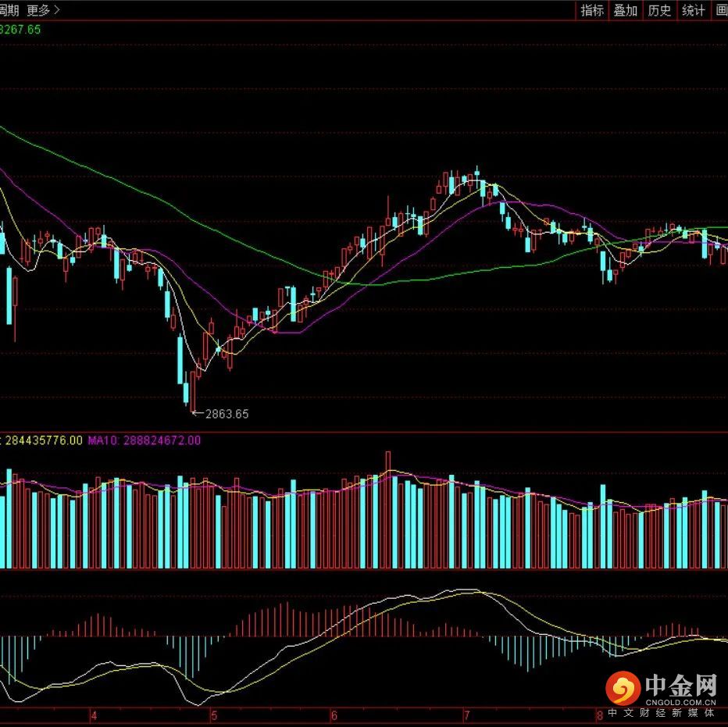
Task: Select month 7 on the time axis
Action: click(x=466, y=715)
